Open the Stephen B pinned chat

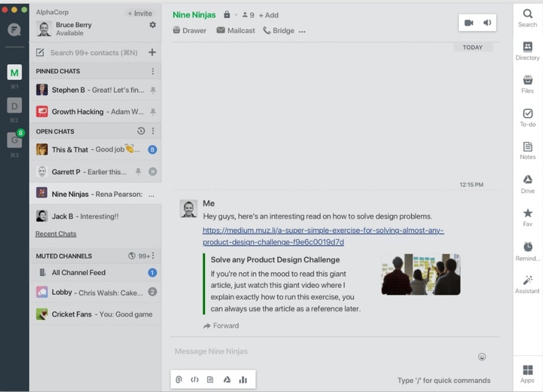95,90
